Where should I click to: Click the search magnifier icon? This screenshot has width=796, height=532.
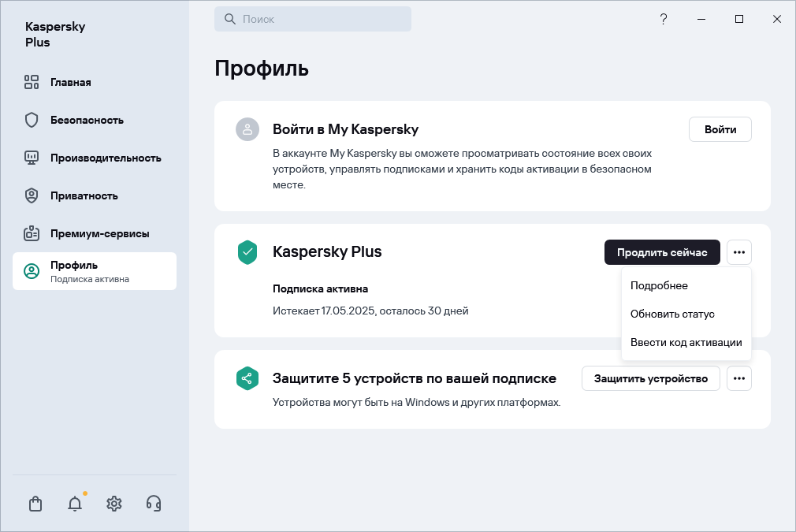click(230, 19)
